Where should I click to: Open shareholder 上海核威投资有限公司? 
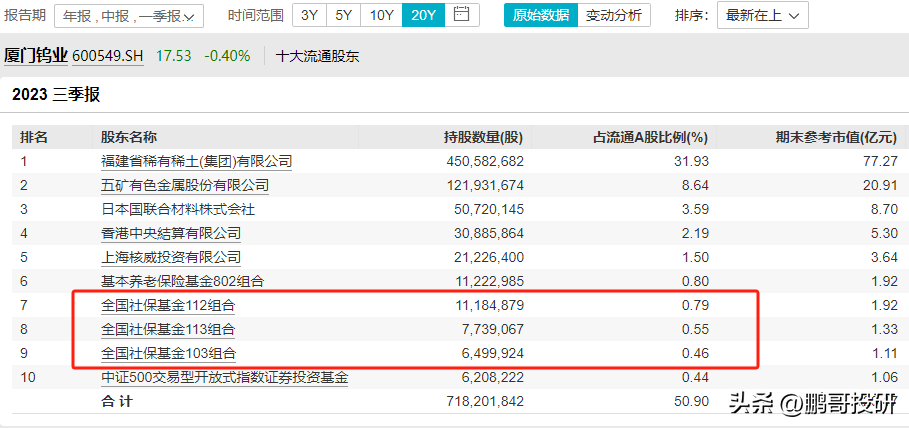(171, 257)
